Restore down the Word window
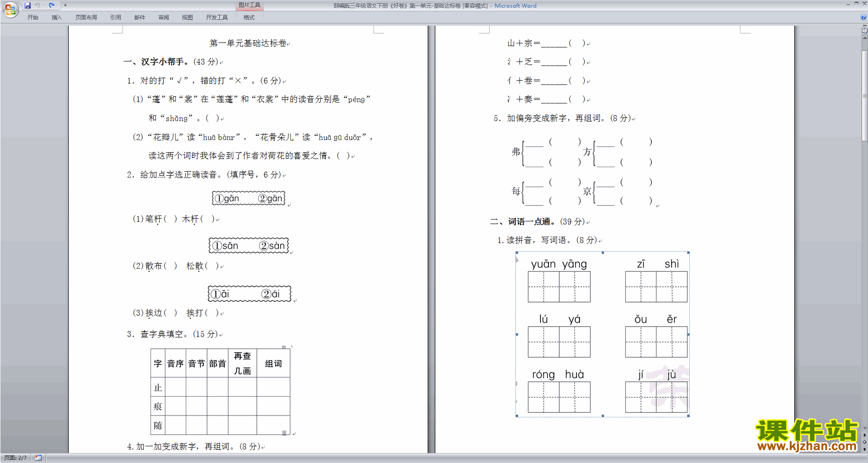This screenshot has width=868, height=463. pos(856,4)
